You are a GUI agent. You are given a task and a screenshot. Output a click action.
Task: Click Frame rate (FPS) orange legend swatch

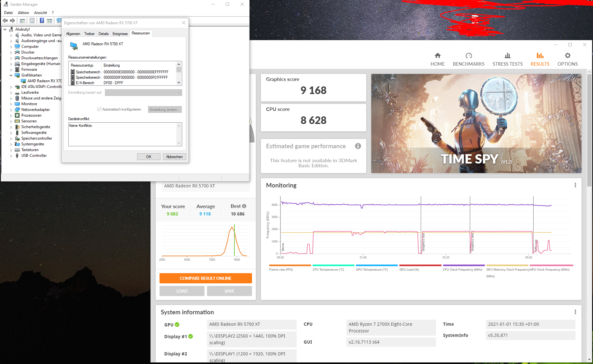(290, 265)
